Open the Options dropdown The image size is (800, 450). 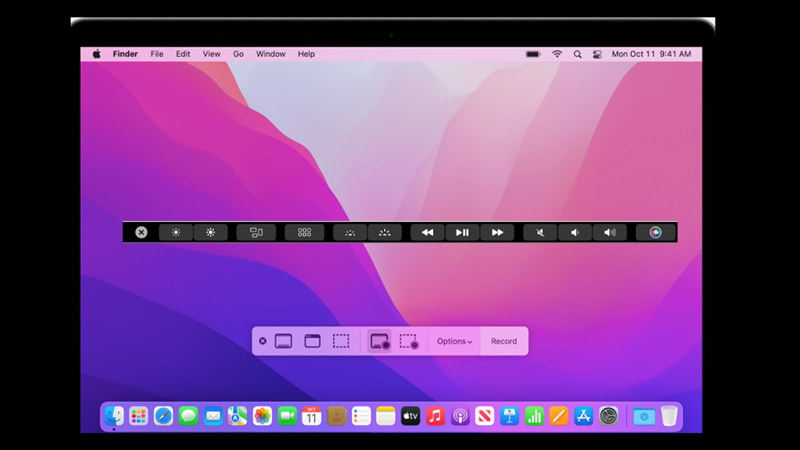click(454, 341)
